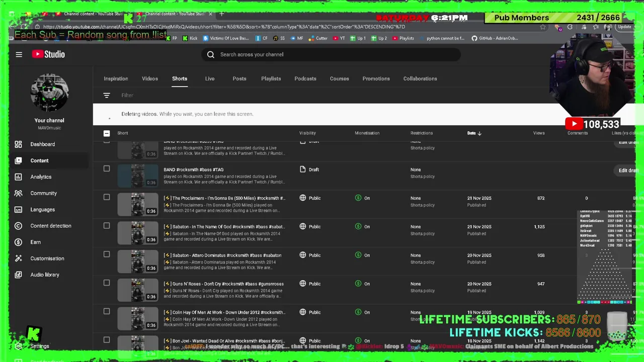This screenshot has width=644, height=362.
Task: Open the hamburger navigation menu
Action: (x=19, y=54)
